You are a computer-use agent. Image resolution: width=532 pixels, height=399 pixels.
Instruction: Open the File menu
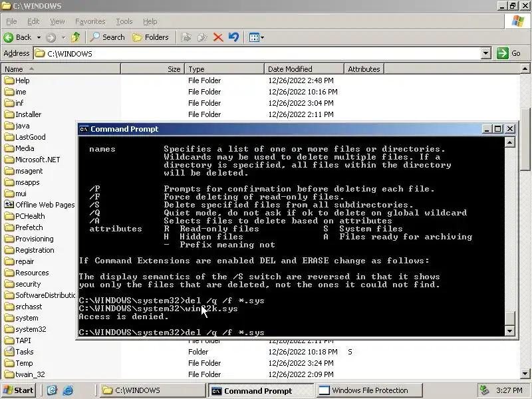(x=11, y=21)
